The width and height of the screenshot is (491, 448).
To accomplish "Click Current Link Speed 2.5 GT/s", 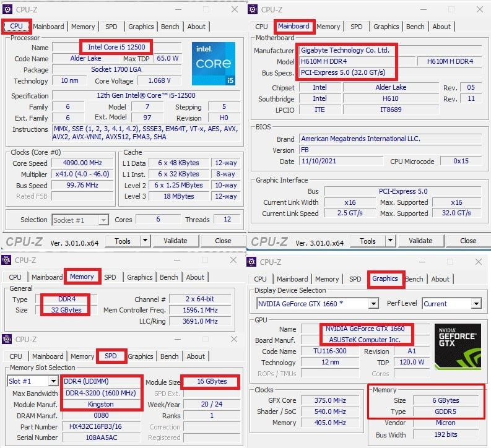I will point(350,213).
